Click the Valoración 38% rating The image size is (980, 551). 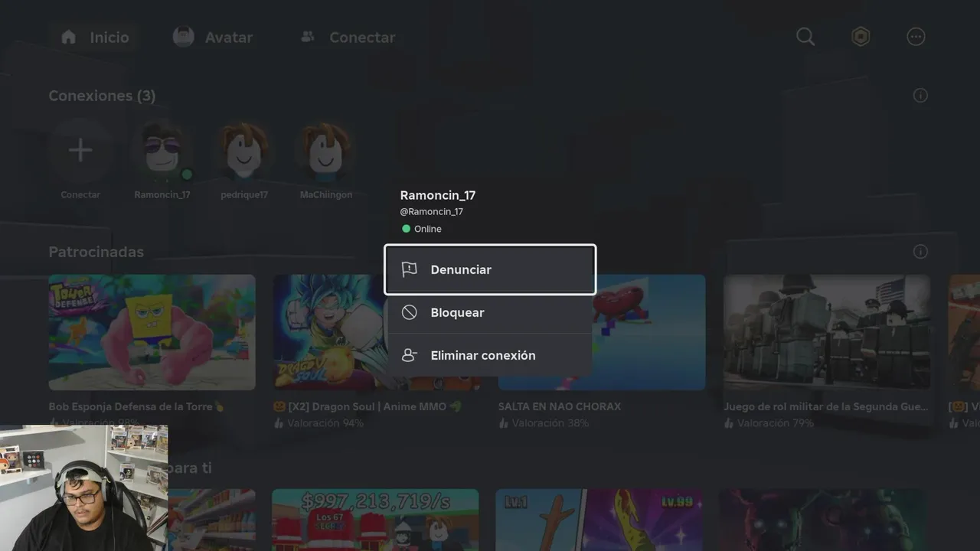pyautogui.click(x=544, y=423)
